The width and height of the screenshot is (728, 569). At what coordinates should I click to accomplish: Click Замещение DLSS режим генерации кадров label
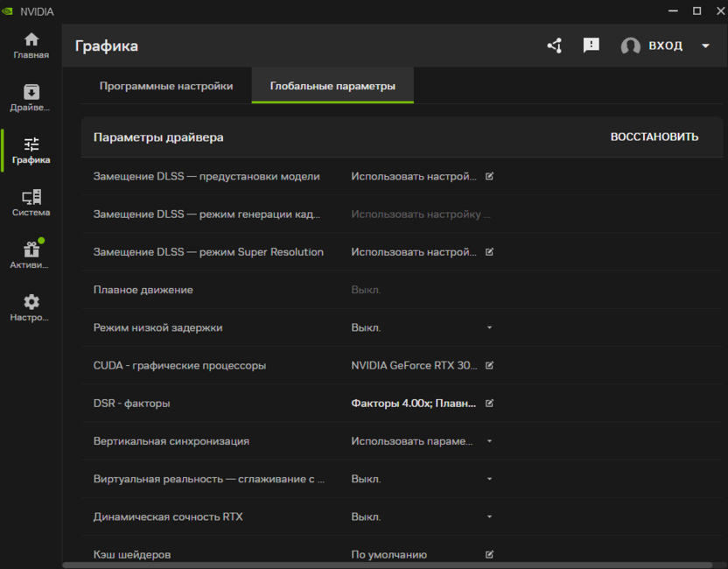pyautogui.click(x=206, y=214)
